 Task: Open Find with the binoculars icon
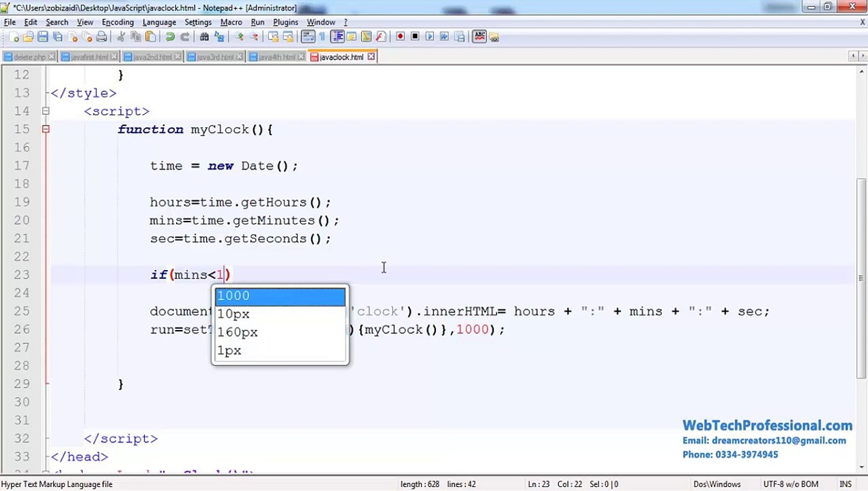[204, 37]
